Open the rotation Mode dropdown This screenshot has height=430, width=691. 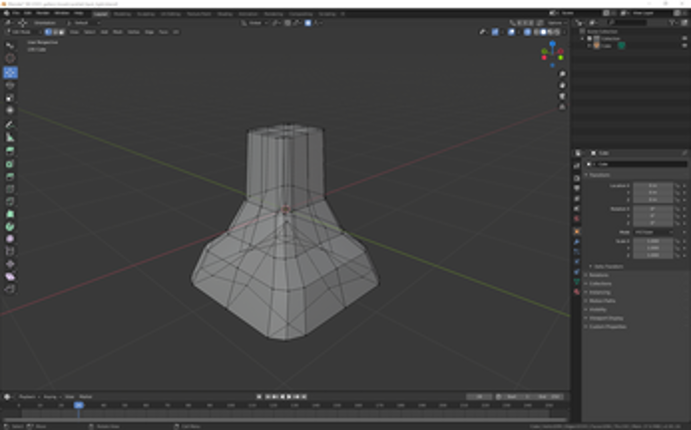tap(654, 232)
